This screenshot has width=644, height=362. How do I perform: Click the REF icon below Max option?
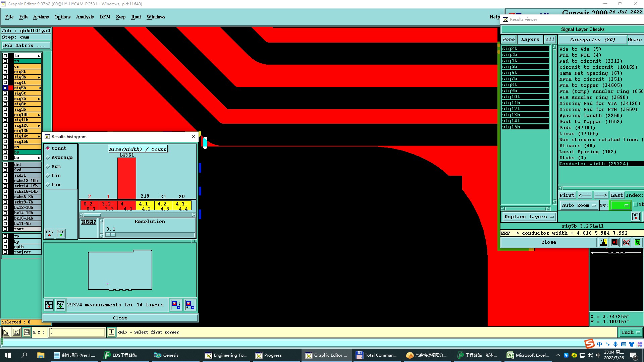click(61, 233)
